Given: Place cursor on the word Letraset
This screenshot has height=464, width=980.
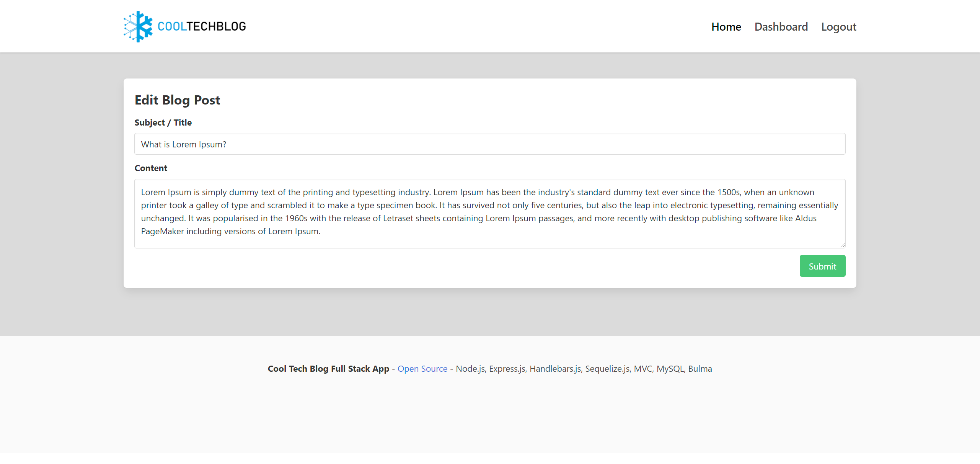Looking at the screenshot, I should 399,218.
